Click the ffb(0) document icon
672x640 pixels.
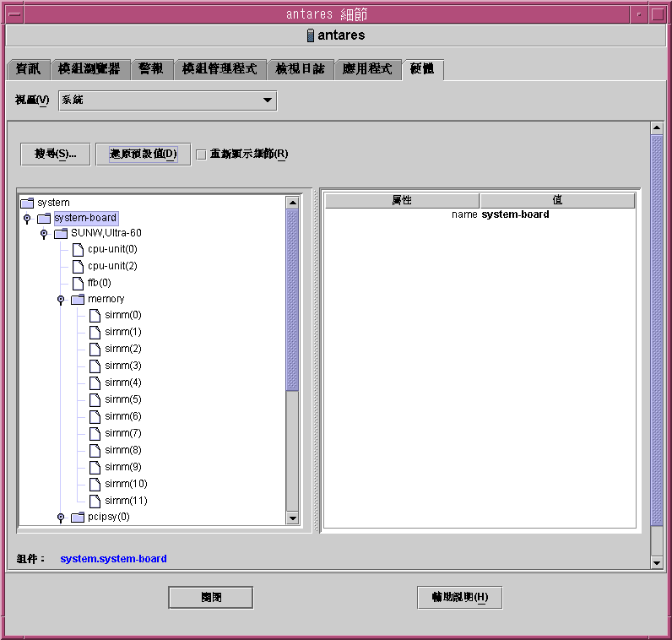point(78,283)
